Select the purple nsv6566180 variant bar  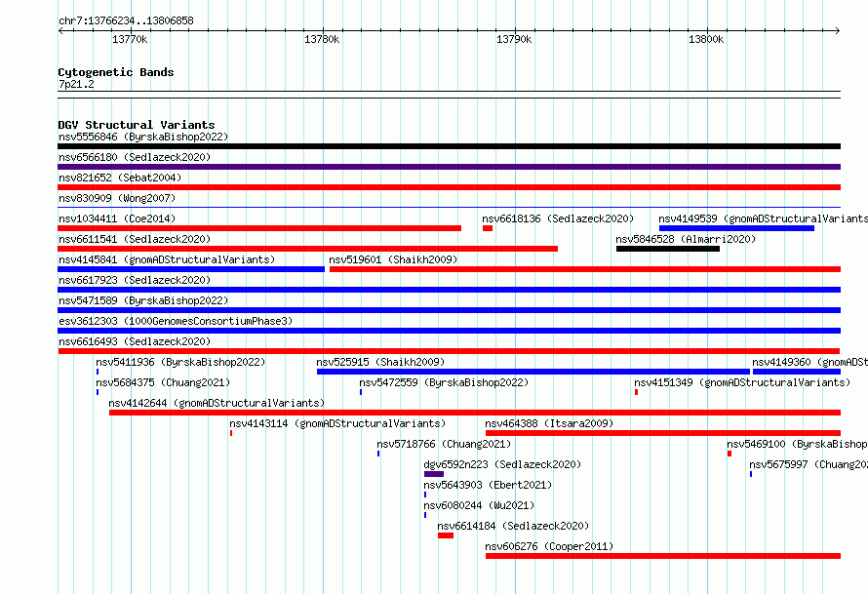click(449, 167)
